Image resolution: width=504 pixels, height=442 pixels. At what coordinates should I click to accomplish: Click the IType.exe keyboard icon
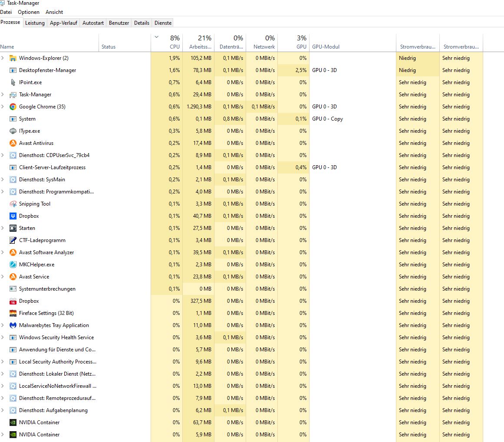click(13, 131)
